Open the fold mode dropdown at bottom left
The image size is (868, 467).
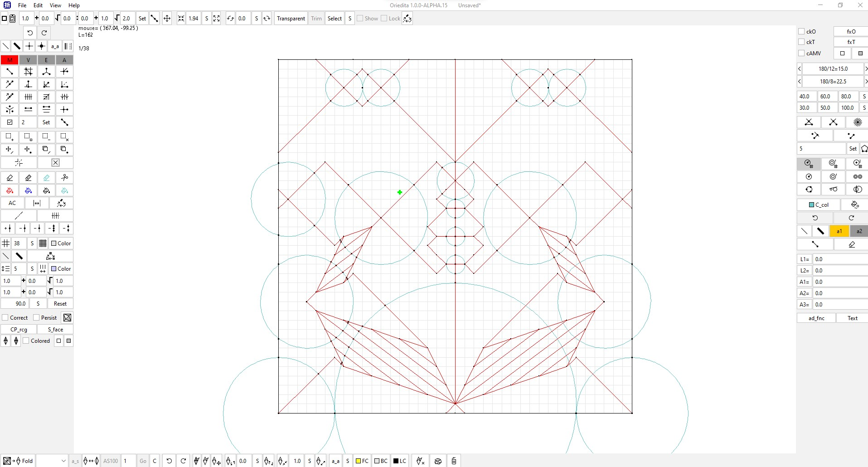point(52,461)
